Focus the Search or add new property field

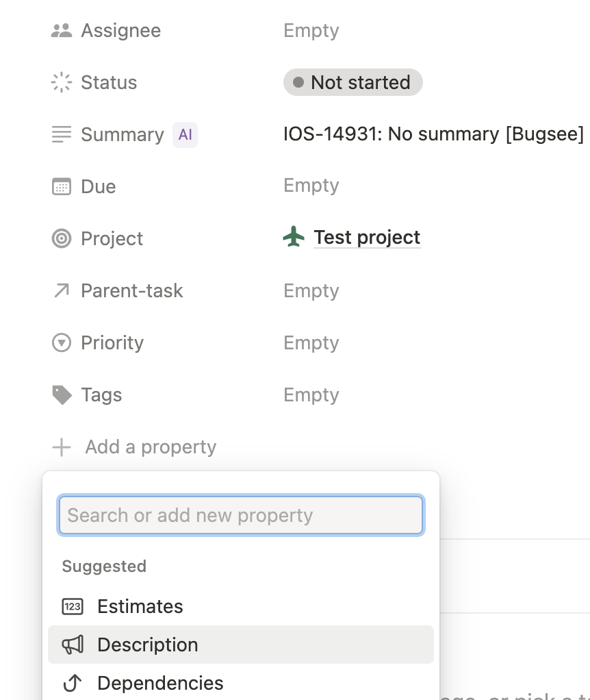pyautogui.click(x=240, y=515)
